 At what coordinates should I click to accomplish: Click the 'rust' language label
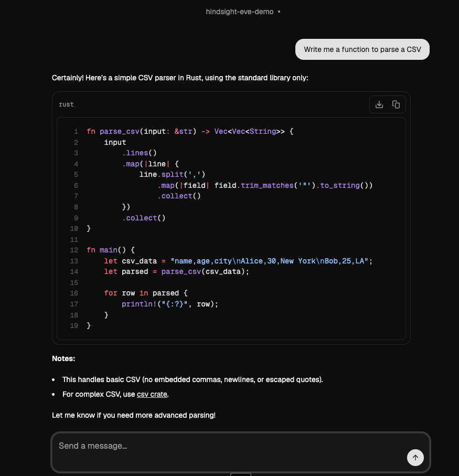pos(66,104)
